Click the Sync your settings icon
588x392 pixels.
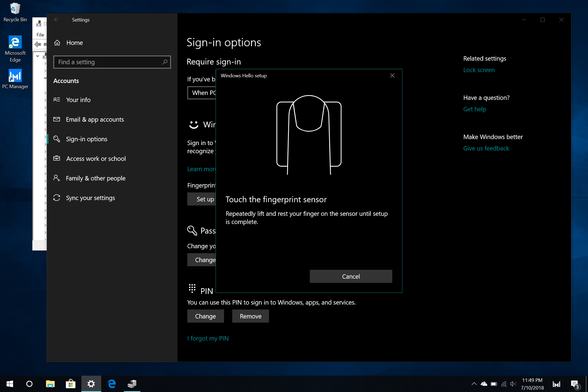[57, 198]
